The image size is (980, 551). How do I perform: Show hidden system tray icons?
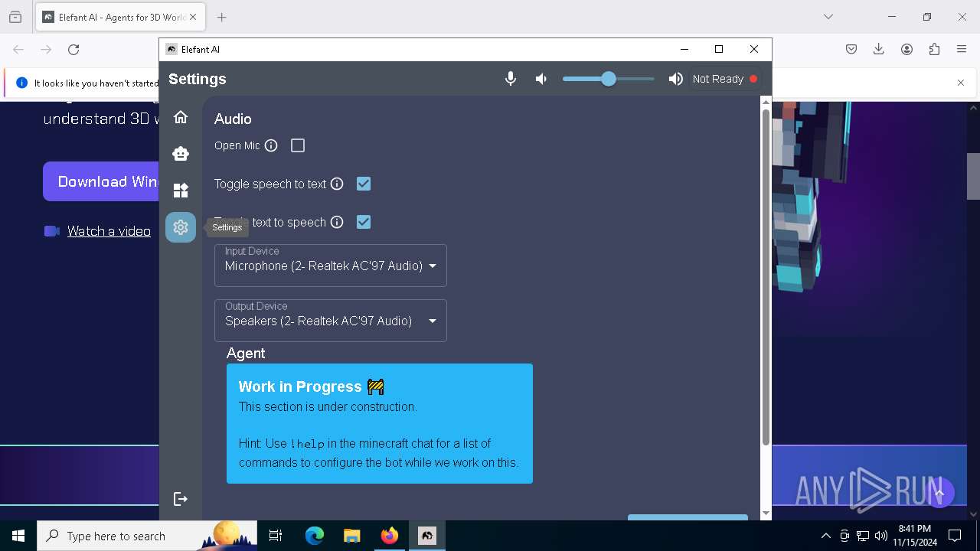coord(826,536)
